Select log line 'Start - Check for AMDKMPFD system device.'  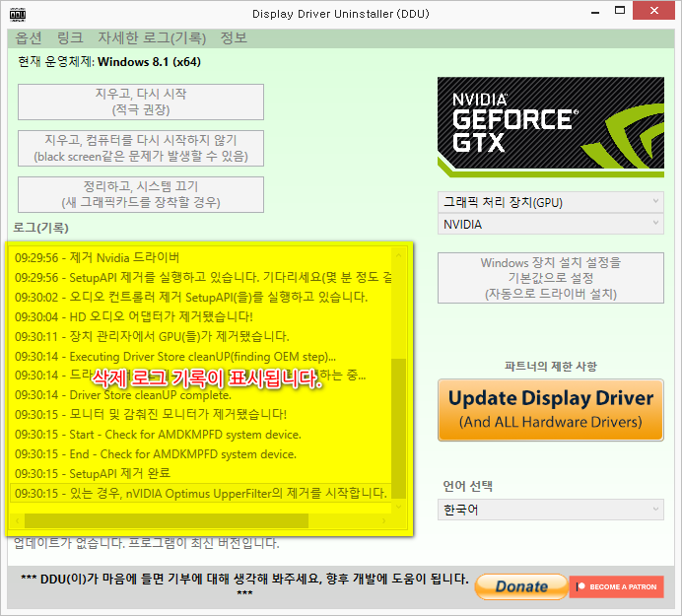(x=200, y=435)
